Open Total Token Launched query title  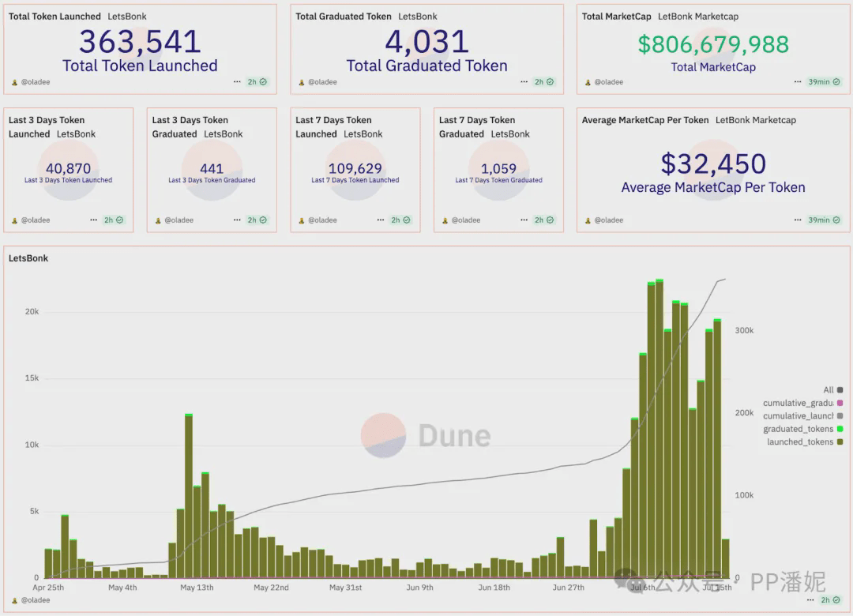pyautogui.click(x=54, y=17)
